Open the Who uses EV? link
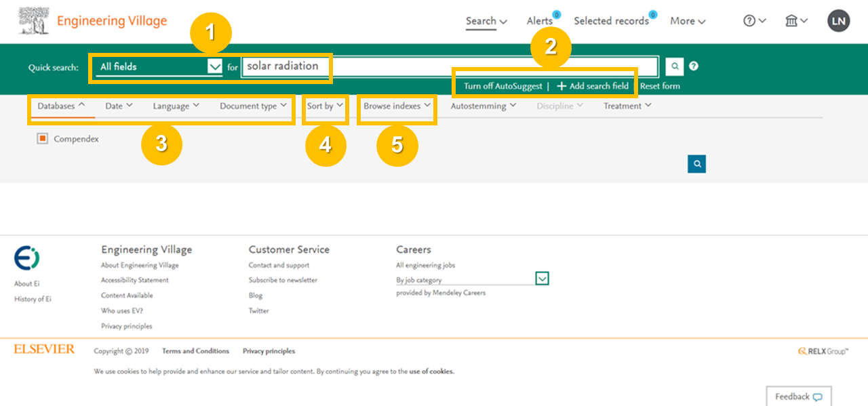Viewport: 868px width, 406px height. coord(122,311)
